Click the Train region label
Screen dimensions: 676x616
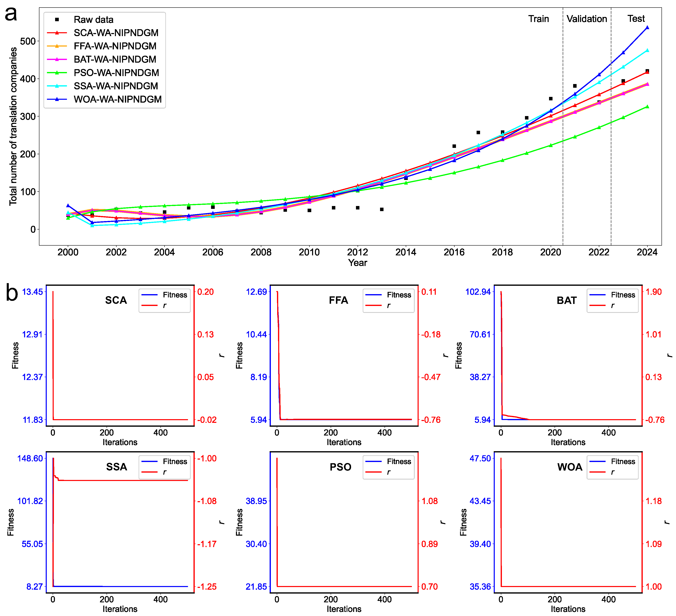(538, 19)
